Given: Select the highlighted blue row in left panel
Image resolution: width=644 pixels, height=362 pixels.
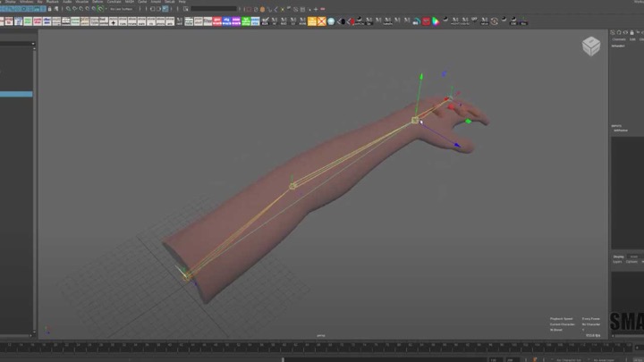Looking at the screenshot, I should [16, 94].
